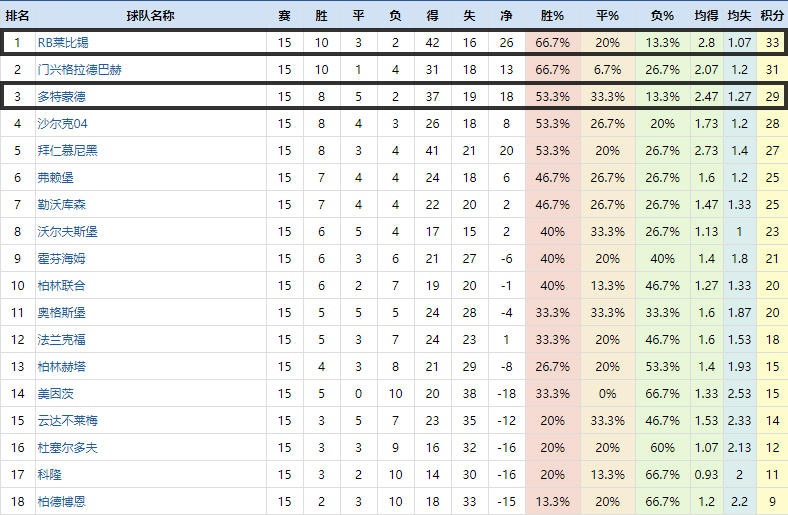Viewport: 788px width, 515px height.
Task: Click the 球队名称 column header
Action: coord(150,16)
